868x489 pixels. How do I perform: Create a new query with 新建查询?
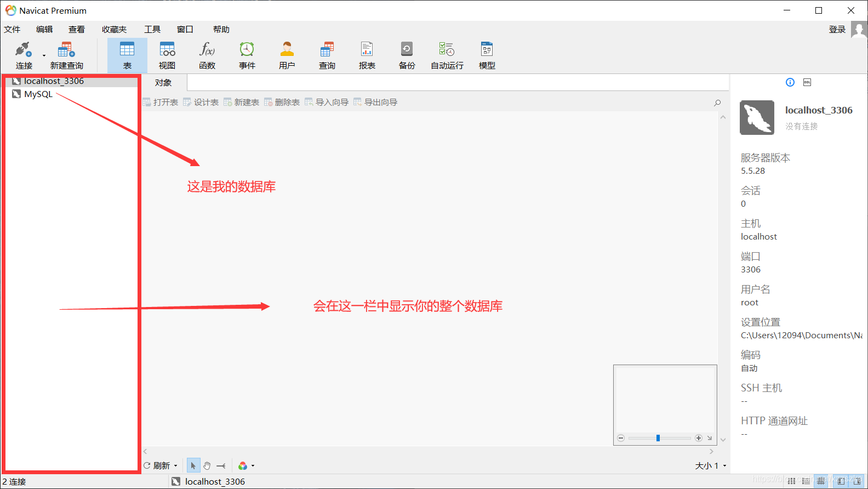(x=66, y=56)
